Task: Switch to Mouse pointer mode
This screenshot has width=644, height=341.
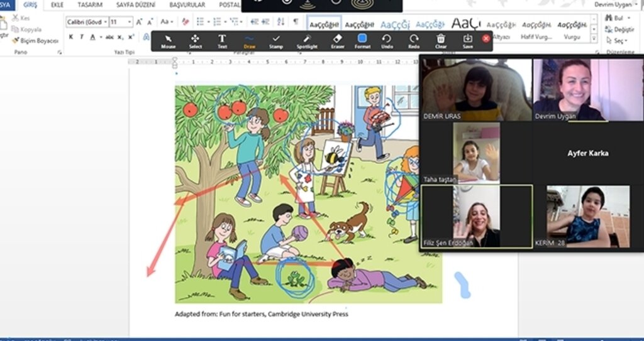Action: (169, 41)
